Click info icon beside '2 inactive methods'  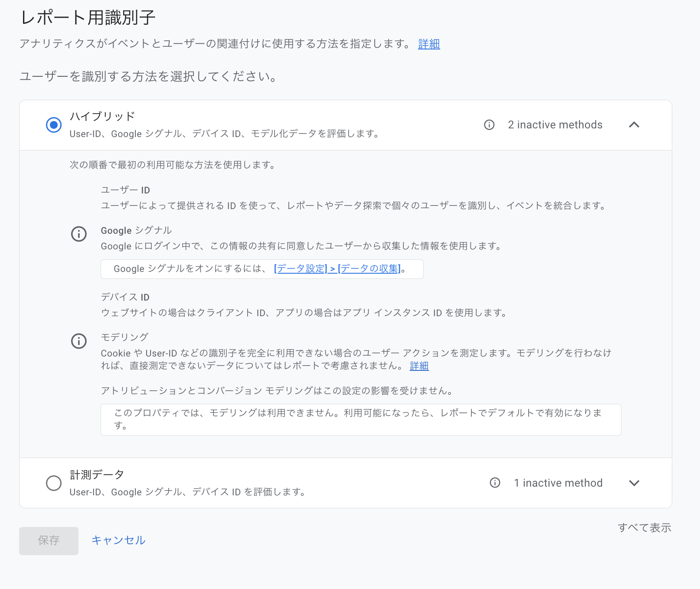coord(489,125)
